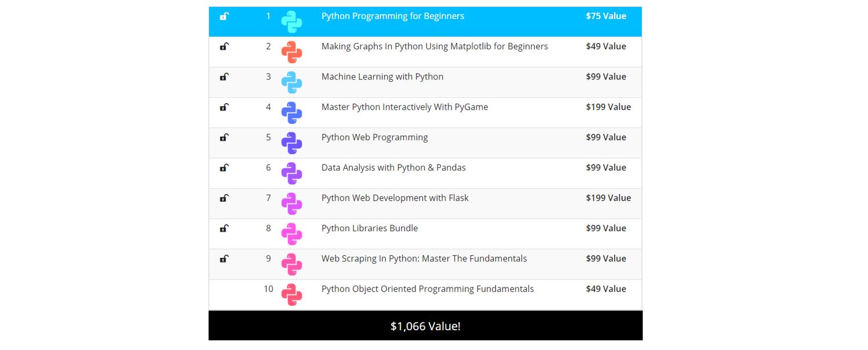The width and height of the screenshot is (868, 350).
Task: Click the $1,066 Value! total banner
Action: point(425,326)
